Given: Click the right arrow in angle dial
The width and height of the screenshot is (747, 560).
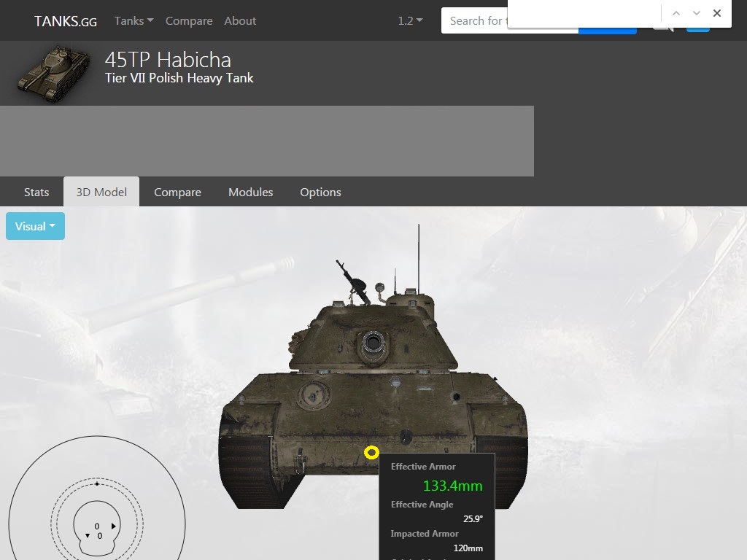Looking at the screenshot, I should tap(113, 526).
